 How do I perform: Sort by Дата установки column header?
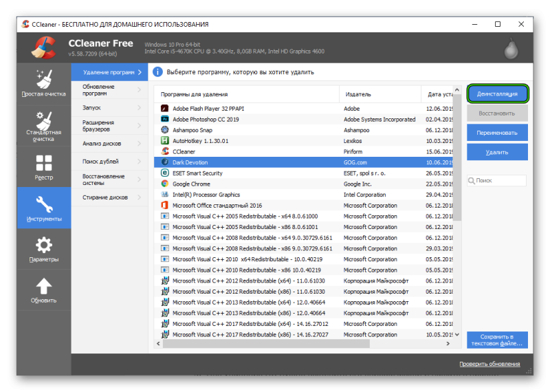click(x=437, y=94)
